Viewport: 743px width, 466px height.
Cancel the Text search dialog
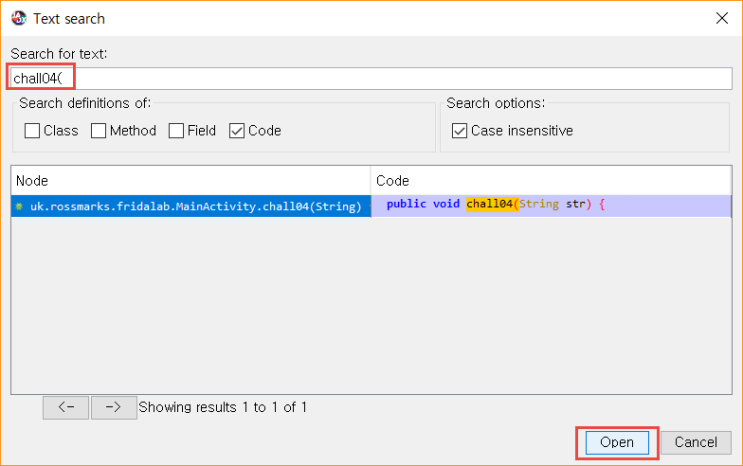pyautogui.click(x=696, y=442)
